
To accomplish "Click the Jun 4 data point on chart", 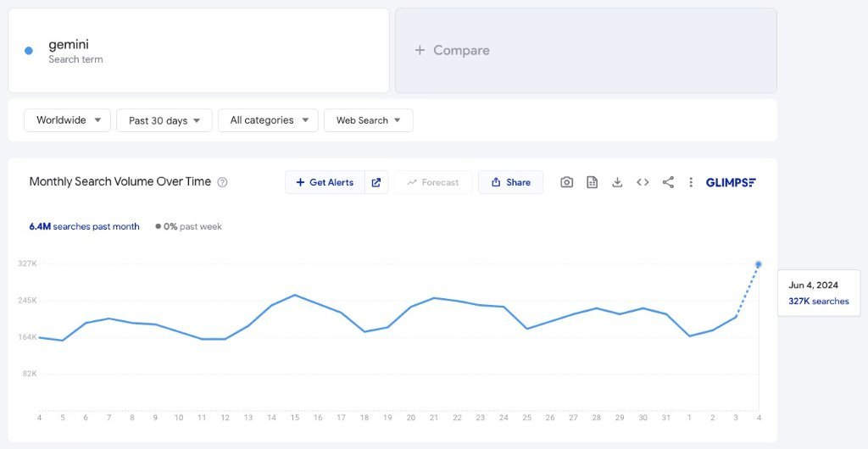I will pyautogui.click(x=759, y=264).
